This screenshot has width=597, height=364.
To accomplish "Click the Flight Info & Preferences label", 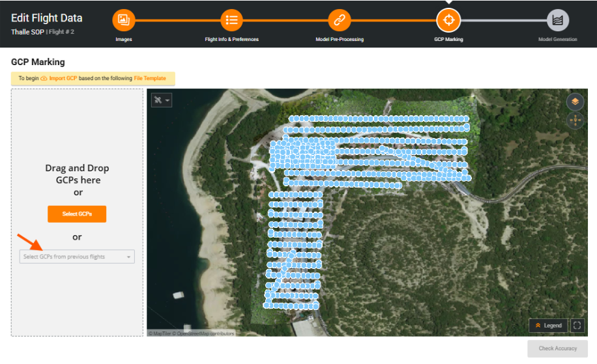I will click(231, 40).
